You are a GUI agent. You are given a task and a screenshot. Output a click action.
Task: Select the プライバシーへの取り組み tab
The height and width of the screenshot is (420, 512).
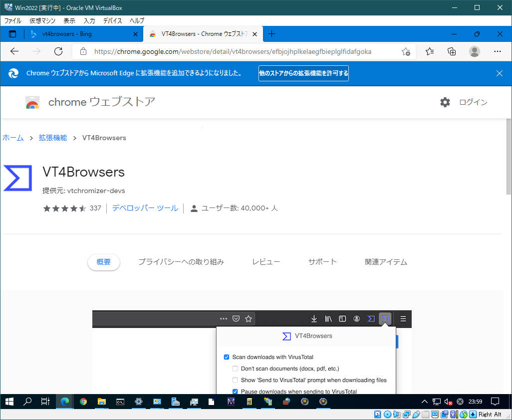pyautogui.click(x=181, y=262)
